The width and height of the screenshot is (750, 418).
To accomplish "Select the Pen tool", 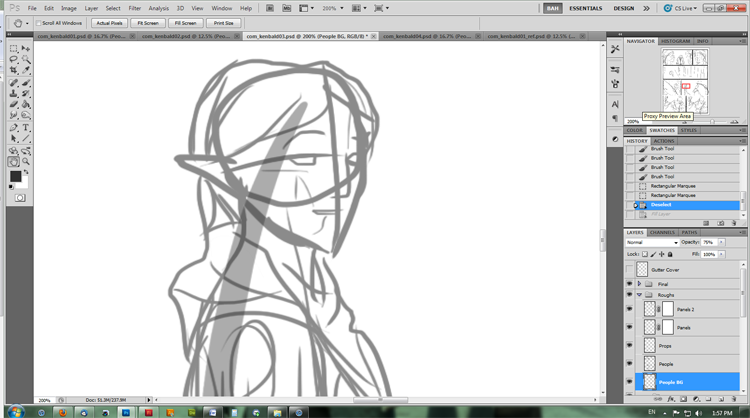I will [x=14, y=127].
